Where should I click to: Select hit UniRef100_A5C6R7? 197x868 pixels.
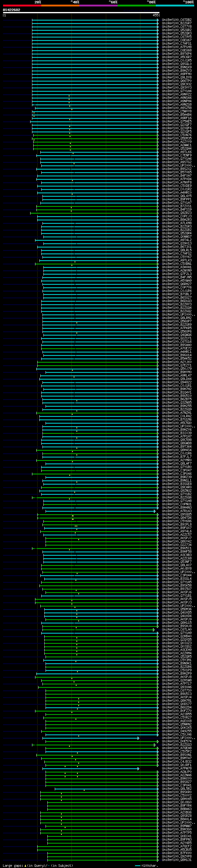[x=177, y=57]
